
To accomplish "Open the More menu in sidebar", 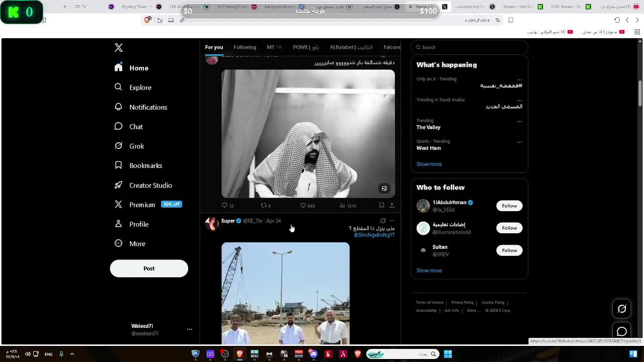I will [x=130, y=243].
